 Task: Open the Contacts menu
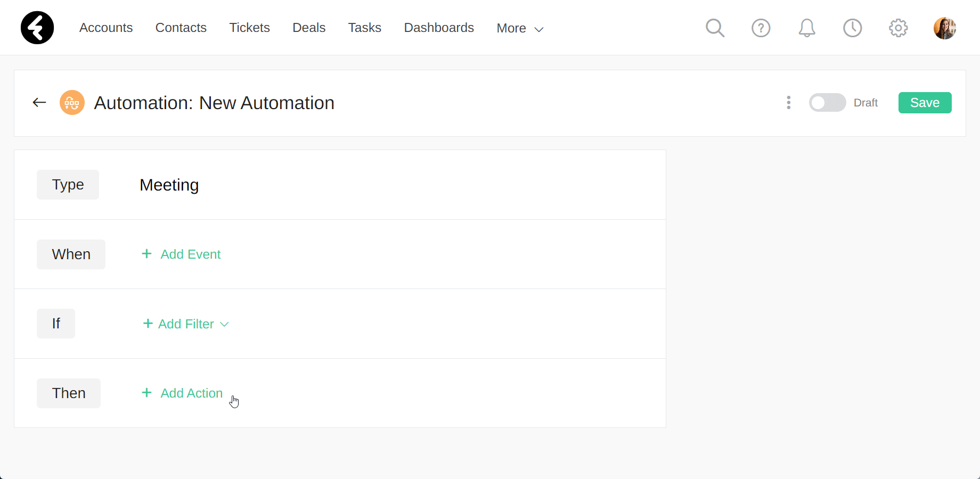coord(181,28)
